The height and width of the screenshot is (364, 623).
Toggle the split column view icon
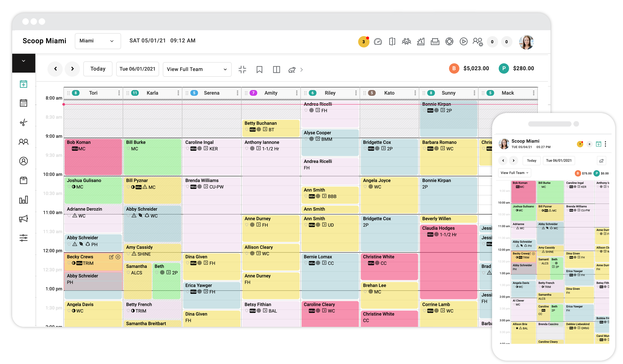coord(276,69)
